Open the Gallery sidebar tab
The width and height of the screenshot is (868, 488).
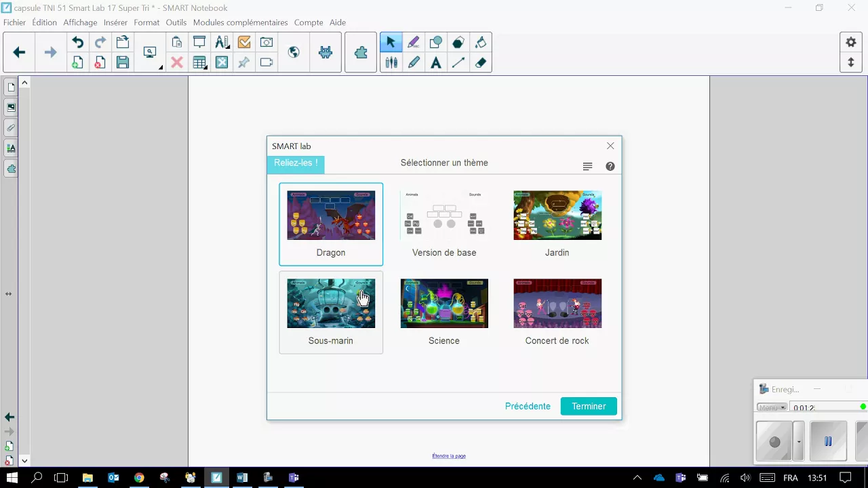pyautogui.click(x=11, y=107)
